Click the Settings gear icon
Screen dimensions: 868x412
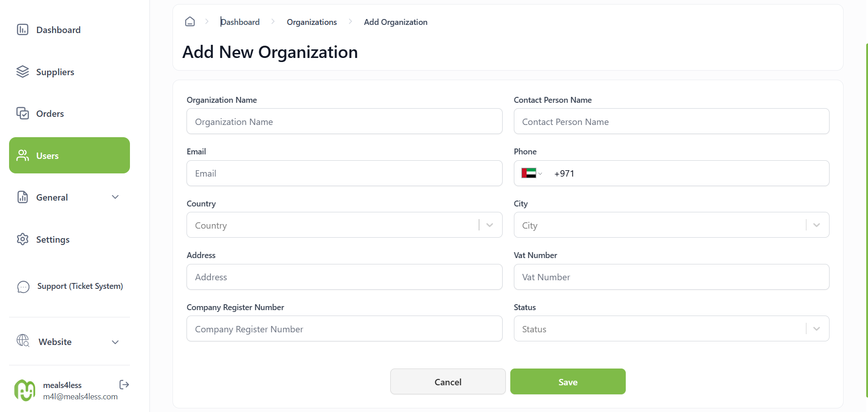[x=23, y=239]
